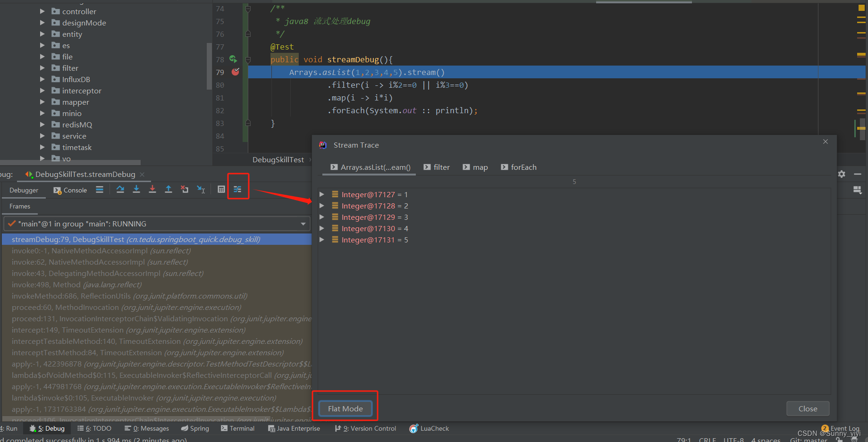Switch to the filter tab in Stream Trace
The image size is (868, 442).
[437, 167]
